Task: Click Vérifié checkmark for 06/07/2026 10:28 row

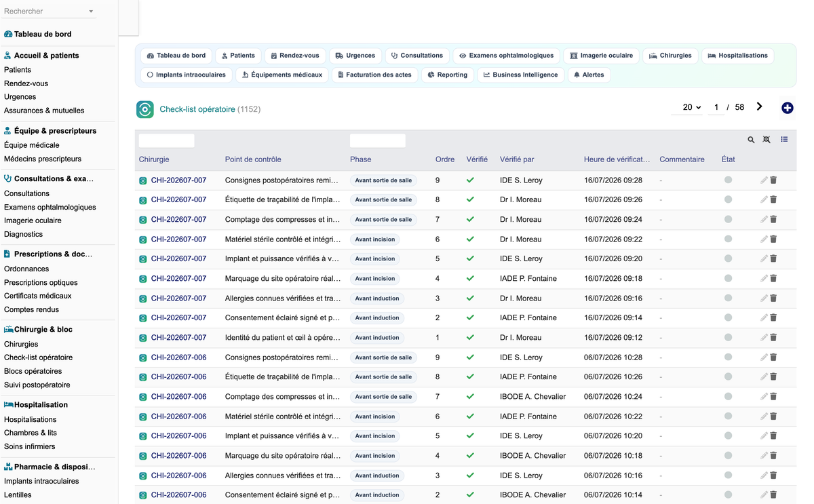Action: 470,357
